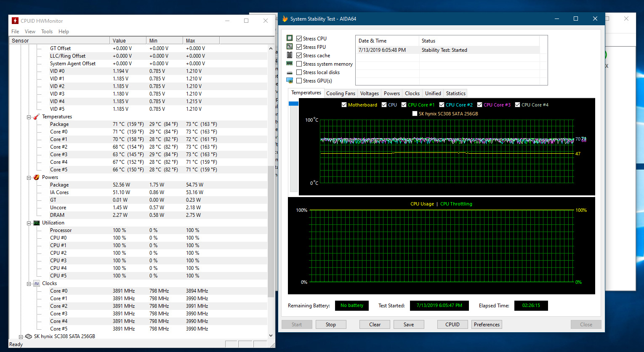This screenshot has width=644, height=352.
Task: Click the HWMonitor app icon in title bar
Action: pos(15,21)
